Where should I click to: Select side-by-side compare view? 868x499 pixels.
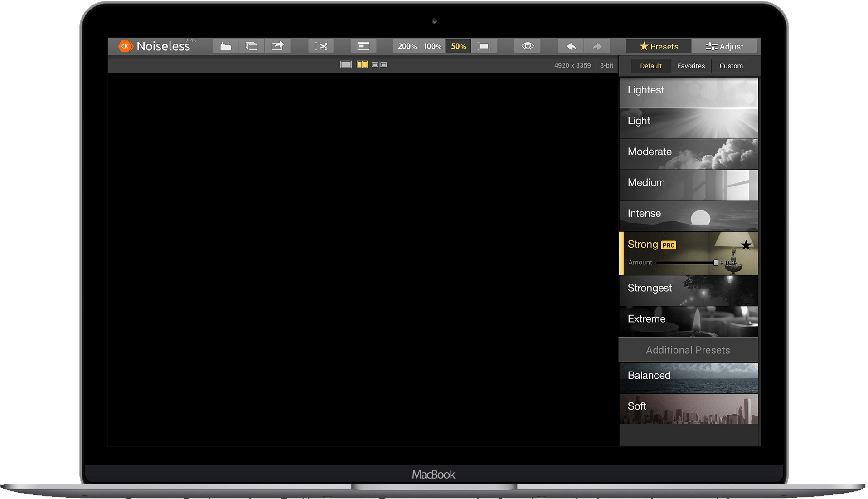379,65
